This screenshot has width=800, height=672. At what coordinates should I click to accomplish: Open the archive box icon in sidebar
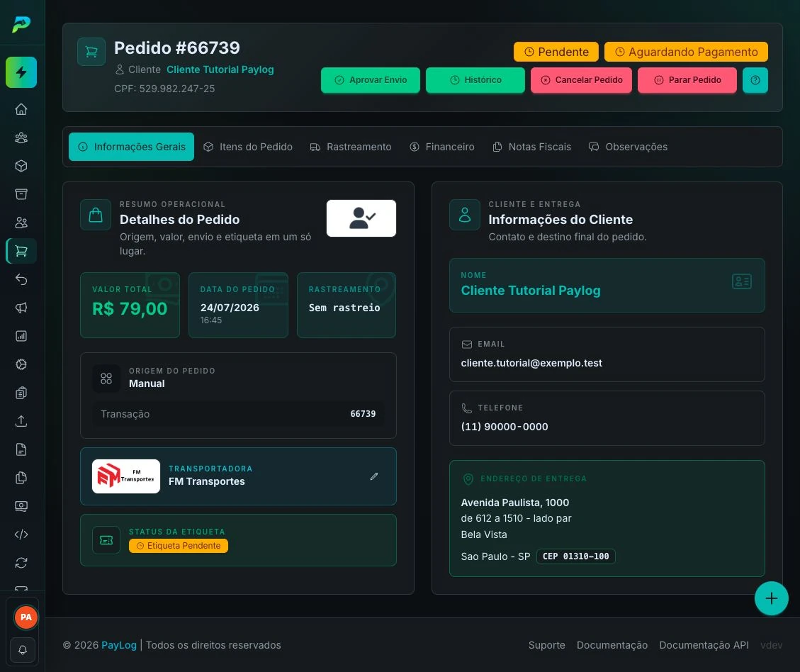pyautogui.click(x=21, y=194)
